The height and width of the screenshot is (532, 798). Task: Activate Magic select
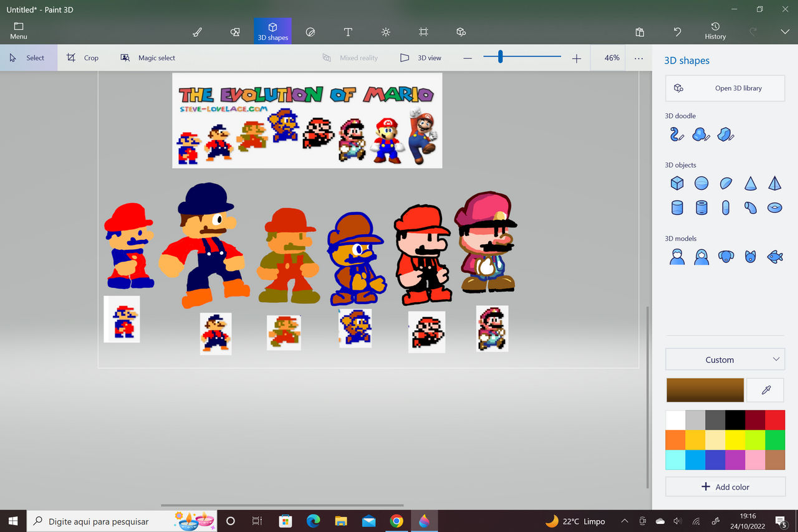[148, 58]
